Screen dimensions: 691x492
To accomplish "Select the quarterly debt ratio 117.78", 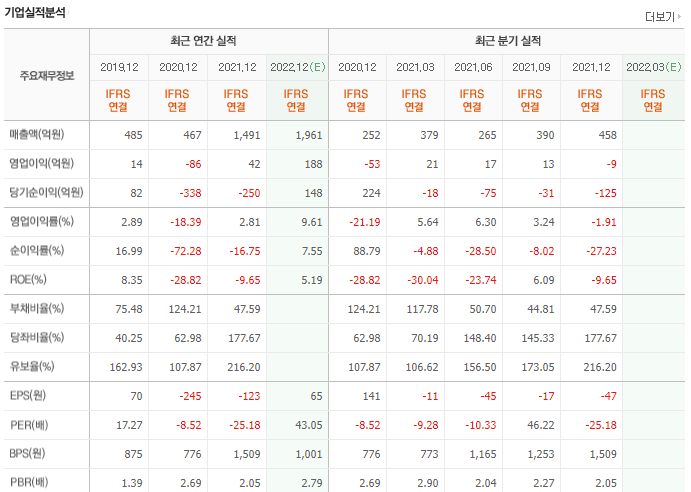I will pos(423,309).
